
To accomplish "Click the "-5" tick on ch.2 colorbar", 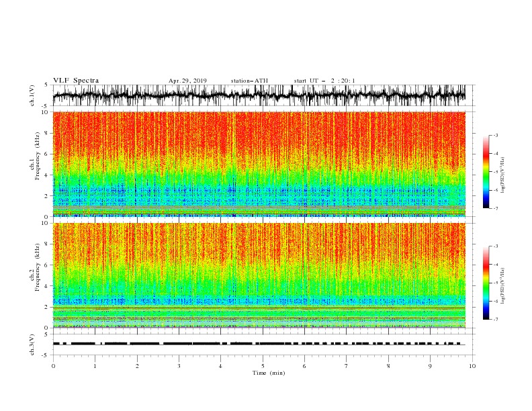I will tap(496, 283).
